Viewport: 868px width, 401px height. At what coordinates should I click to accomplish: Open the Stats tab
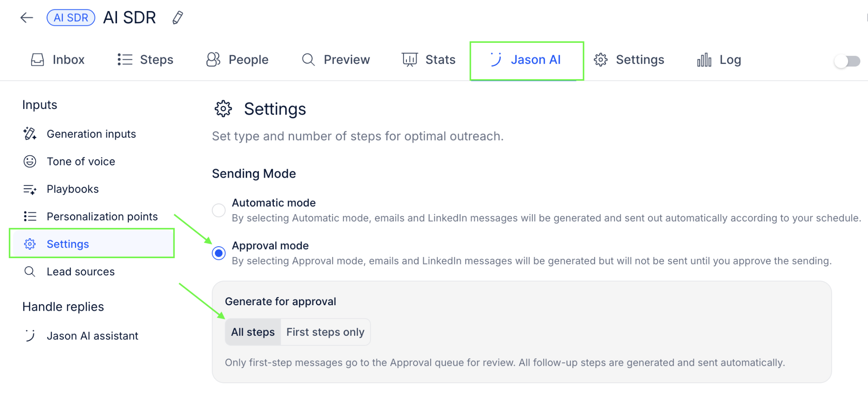(429, 60)
